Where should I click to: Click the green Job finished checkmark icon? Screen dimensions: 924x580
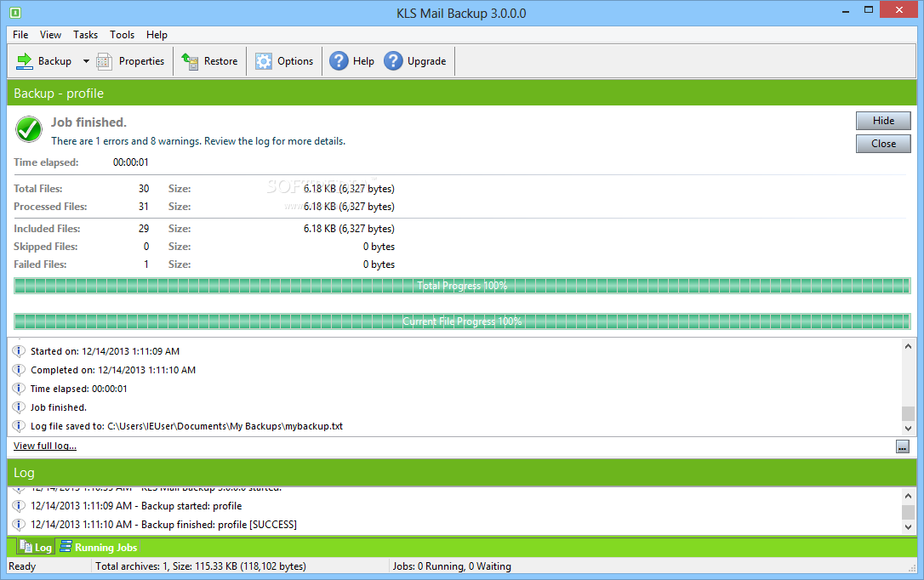tap(29, 129)
